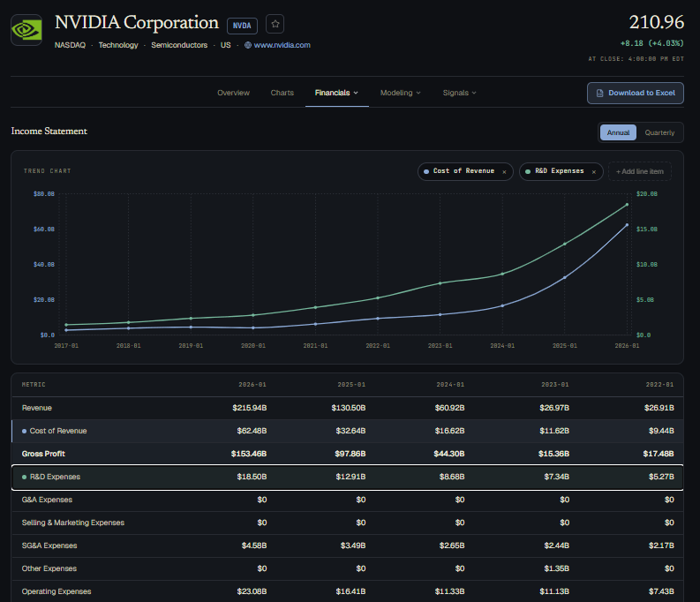Click the 2025-01 Cost of Revenue chart point
The image size is (700, 602).
(x=565, y=277)
